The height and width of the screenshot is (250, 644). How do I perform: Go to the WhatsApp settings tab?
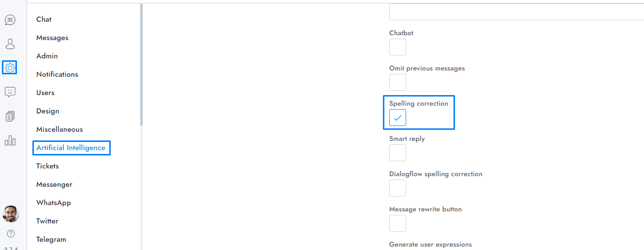click(x=54, y=203)
